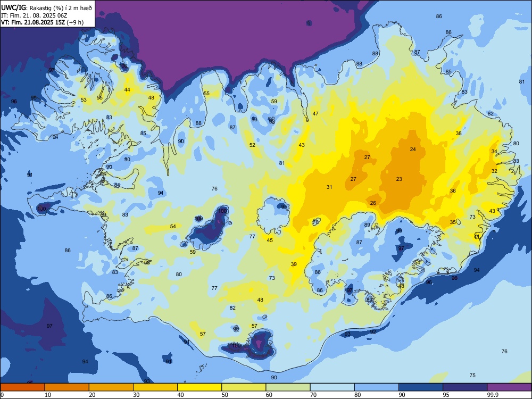Pick the golden 30–40 legend swatch
This screenshot has height=399, width=532.
[155, 387]
